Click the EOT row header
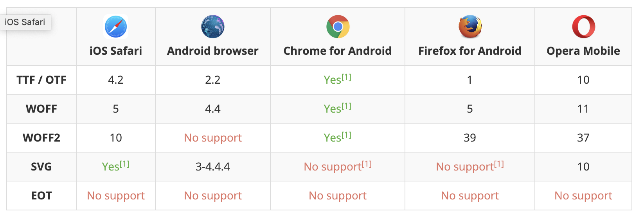This screenshot has width=644, height=219. [x=41, y=196]
